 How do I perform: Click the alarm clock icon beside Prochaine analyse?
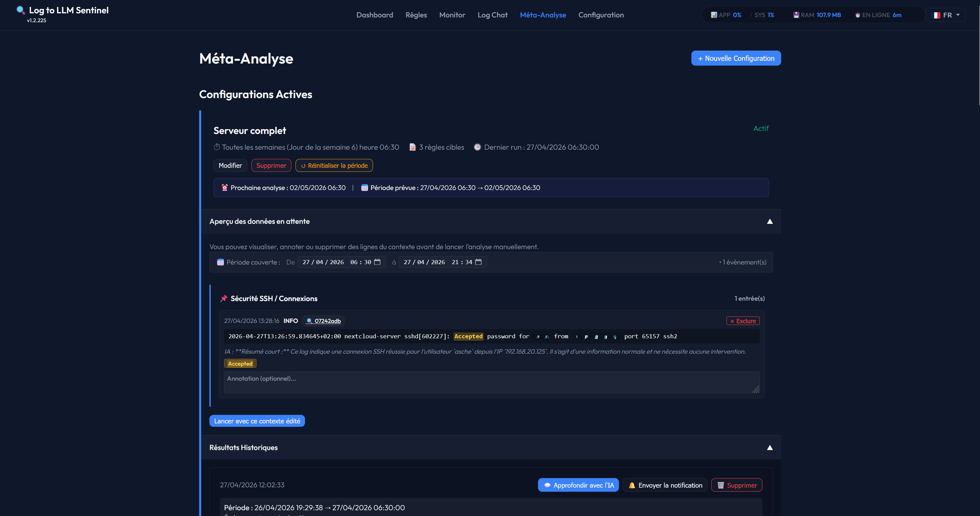click(x=224, y=188)
